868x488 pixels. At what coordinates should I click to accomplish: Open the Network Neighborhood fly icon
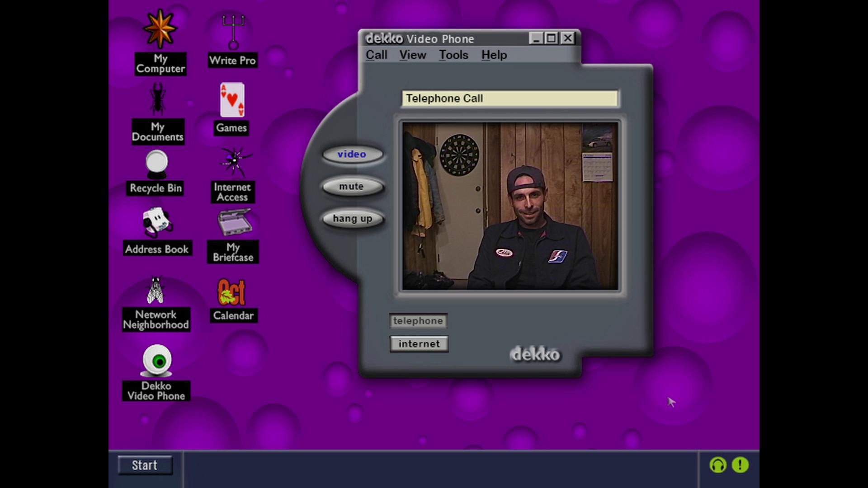pyautogui.click(x=156, y=290)
